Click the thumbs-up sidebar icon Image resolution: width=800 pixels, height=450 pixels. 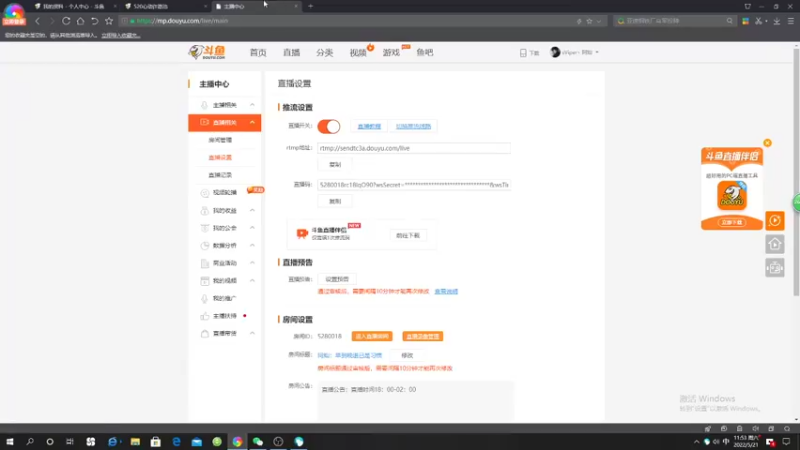tap(205, 316)
